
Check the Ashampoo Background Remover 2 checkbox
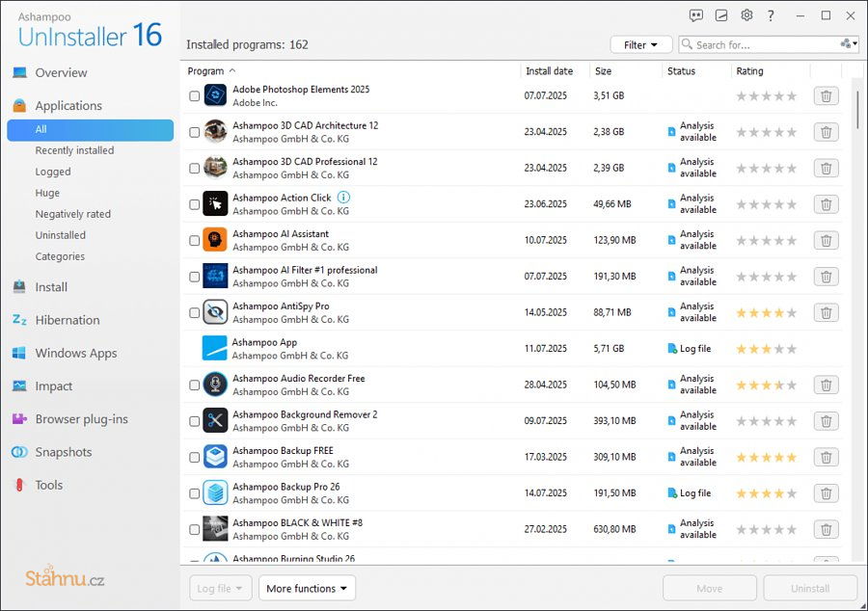point(194,421)
